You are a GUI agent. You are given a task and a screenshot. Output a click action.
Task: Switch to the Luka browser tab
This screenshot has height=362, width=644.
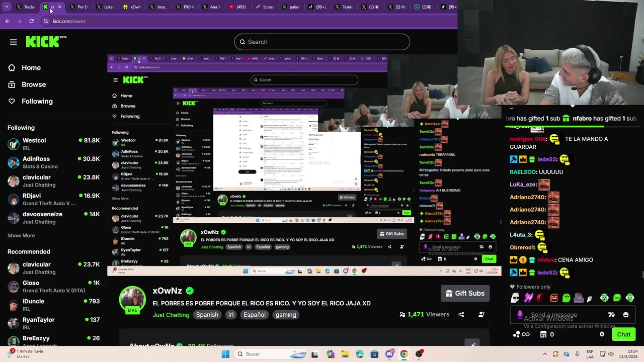coord(106,7)
